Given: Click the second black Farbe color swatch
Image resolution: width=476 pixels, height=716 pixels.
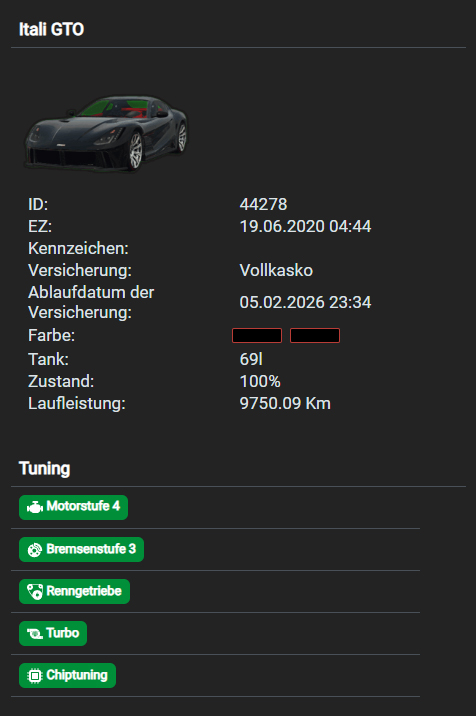Looking at the screenshot, I should click(315, 335).
